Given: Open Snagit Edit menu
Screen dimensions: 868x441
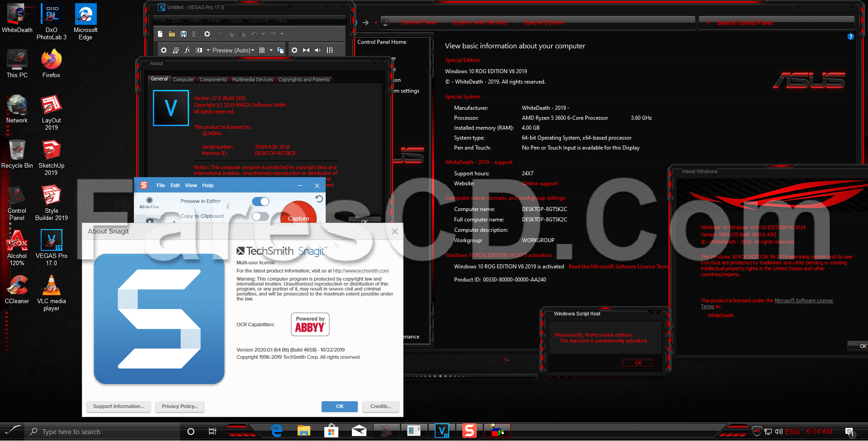Looking at the screenshot, I should click(x=175, y=185).
